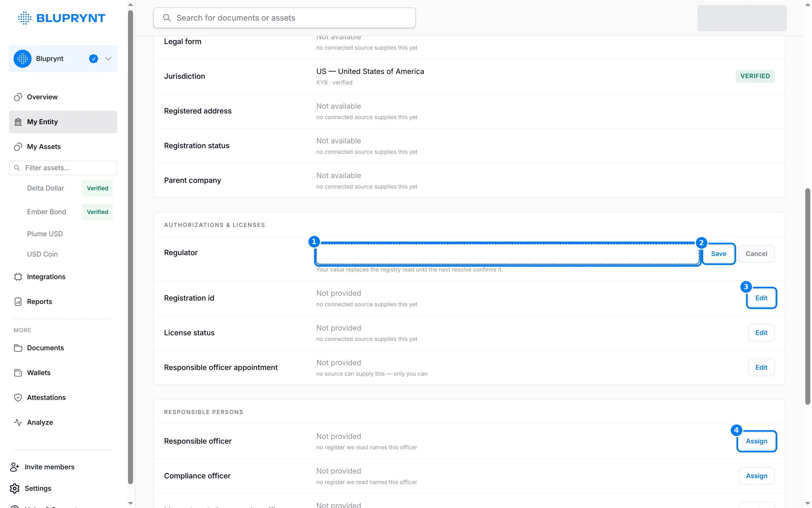This screenshot has width=812, height=508.
Task: Assign a Compliance officer
Action: [756, 476]
